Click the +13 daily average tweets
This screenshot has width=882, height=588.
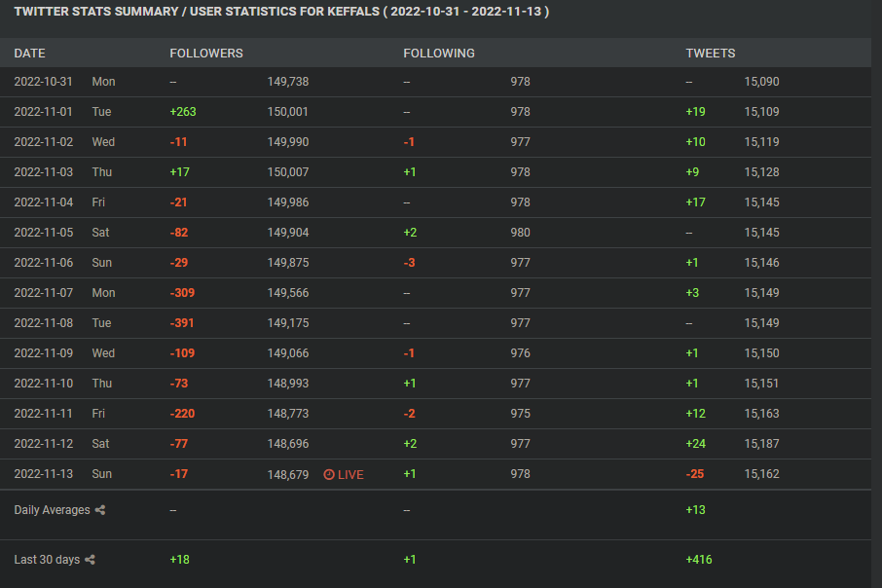click(x=695, y=510)
